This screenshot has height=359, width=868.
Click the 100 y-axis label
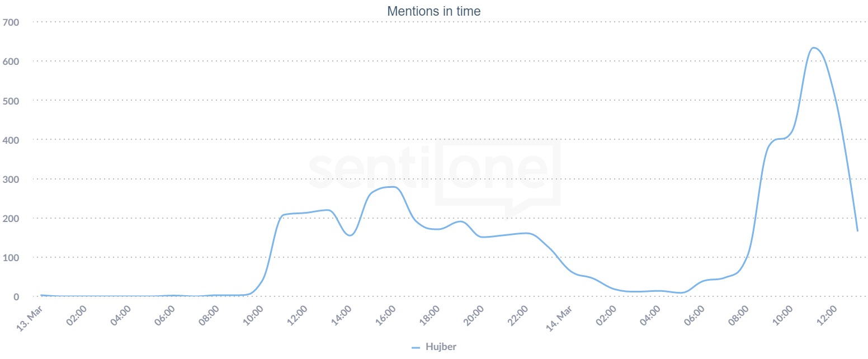(x=11, y=257)
